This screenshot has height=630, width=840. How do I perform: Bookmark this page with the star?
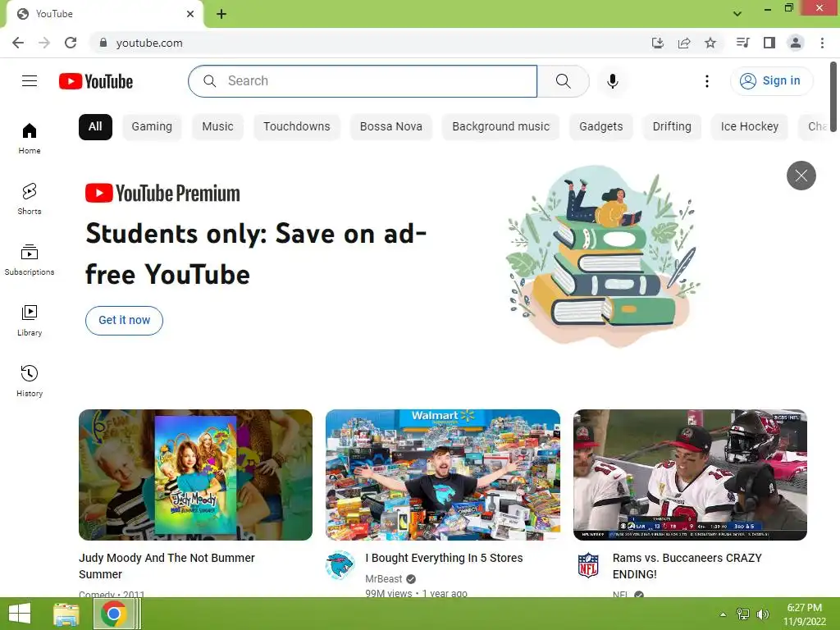coord(710,43)
